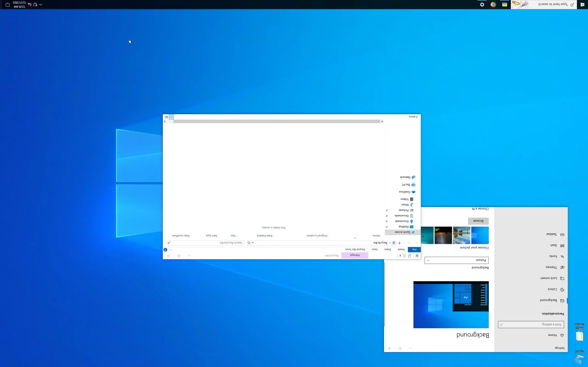Expand the address bar history dropdown
The height and width of the screenshot is (367, 588).
tap(253, 243)
